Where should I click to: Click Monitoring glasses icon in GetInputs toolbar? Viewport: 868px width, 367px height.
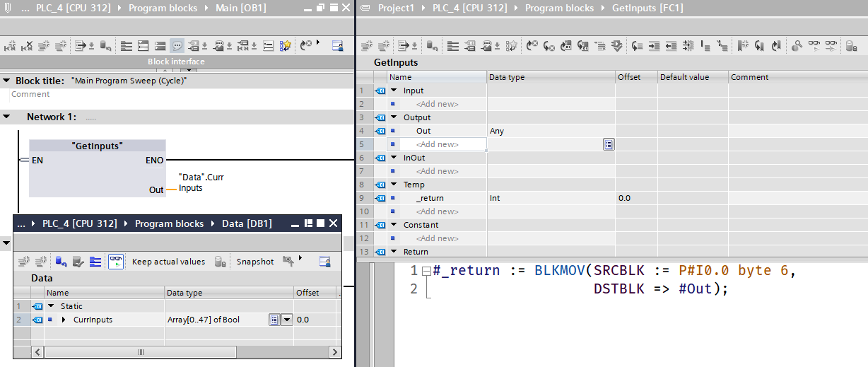(x=814, y=46)
